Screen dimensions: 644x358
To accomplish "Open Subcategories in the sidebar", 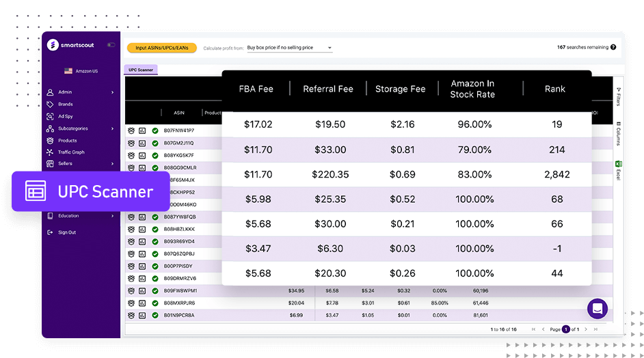I will 72,128.
